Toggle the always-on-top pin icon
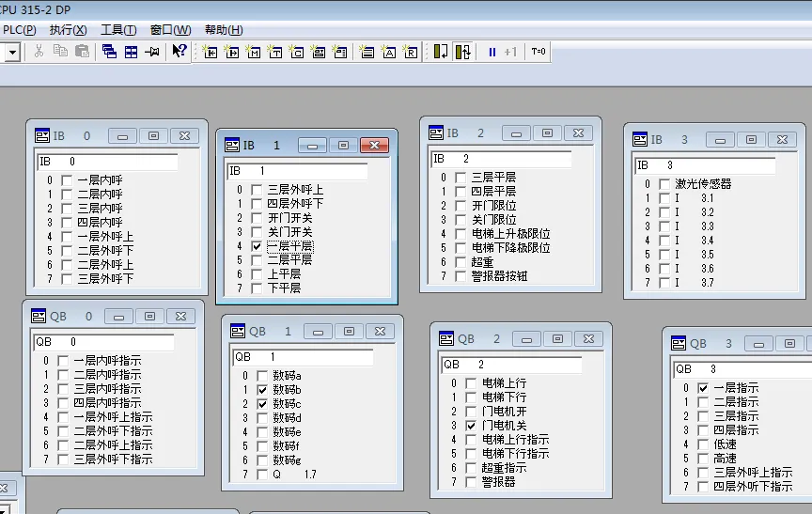This screenshot has width=812, height=514. tap(152, 52)
